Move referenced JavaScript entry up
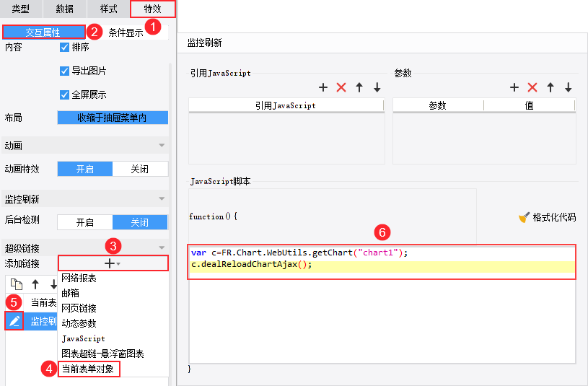The height and width of the screenshot is (386, 588). 359,87
